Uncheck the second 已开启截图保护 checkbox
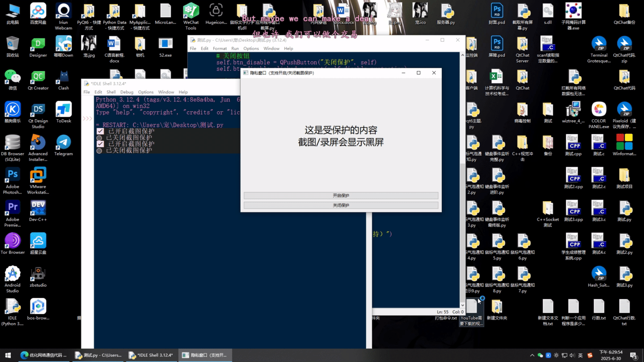 (x=100, y=144)
